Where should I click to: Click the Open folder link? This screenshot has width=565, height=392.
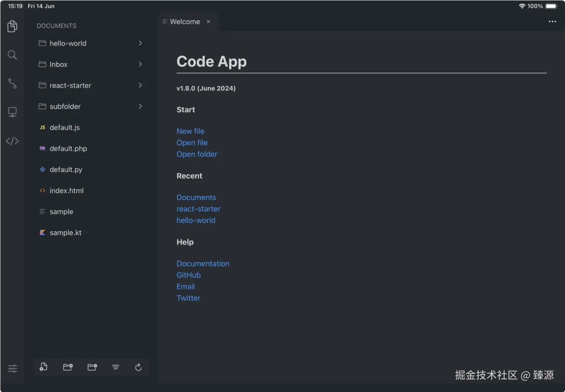(197, 154)
